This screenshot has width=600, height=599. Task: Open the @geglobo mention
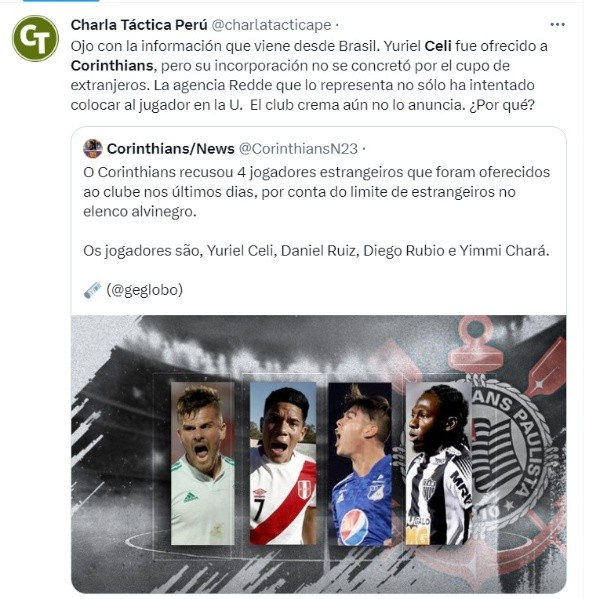click(x=145, y=290)
